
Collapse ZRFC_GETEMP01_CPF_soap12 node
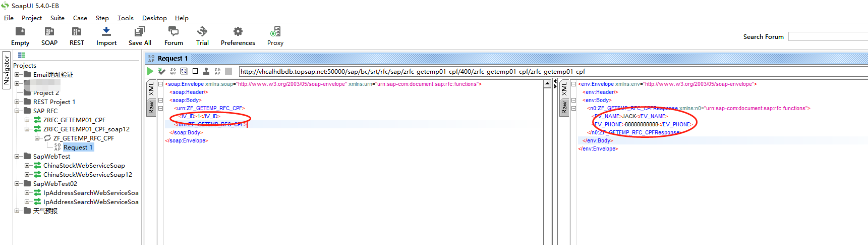[27, 129]
